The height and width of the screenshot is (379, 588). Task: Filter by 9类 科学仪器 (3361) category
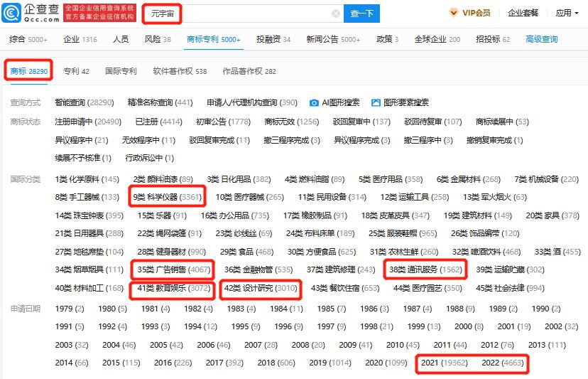[x=168, y=197]
